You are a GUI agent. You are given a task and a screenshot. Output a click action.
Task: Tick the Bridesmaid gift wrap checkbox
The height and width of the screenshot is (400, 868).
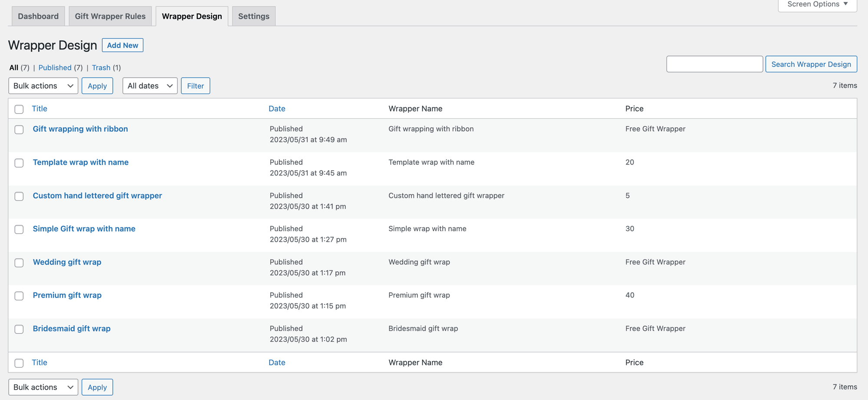coord(19,329)
